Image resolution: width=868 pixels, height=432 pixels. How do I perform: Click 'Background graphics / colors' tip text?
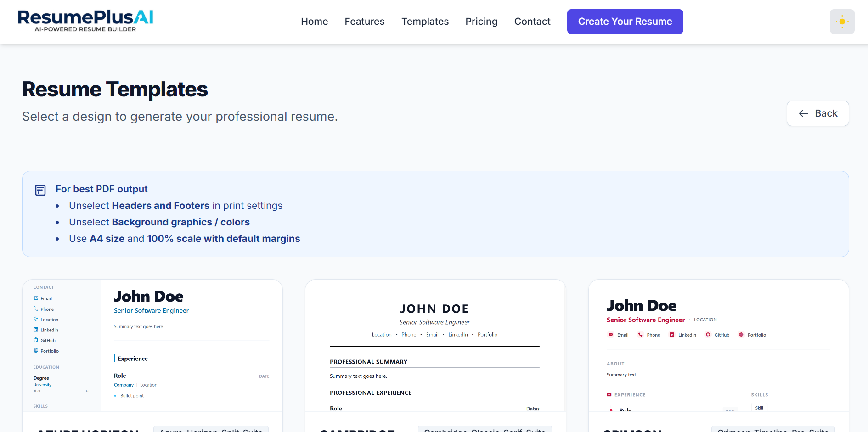pyautogui.click(x=181, y=222)
